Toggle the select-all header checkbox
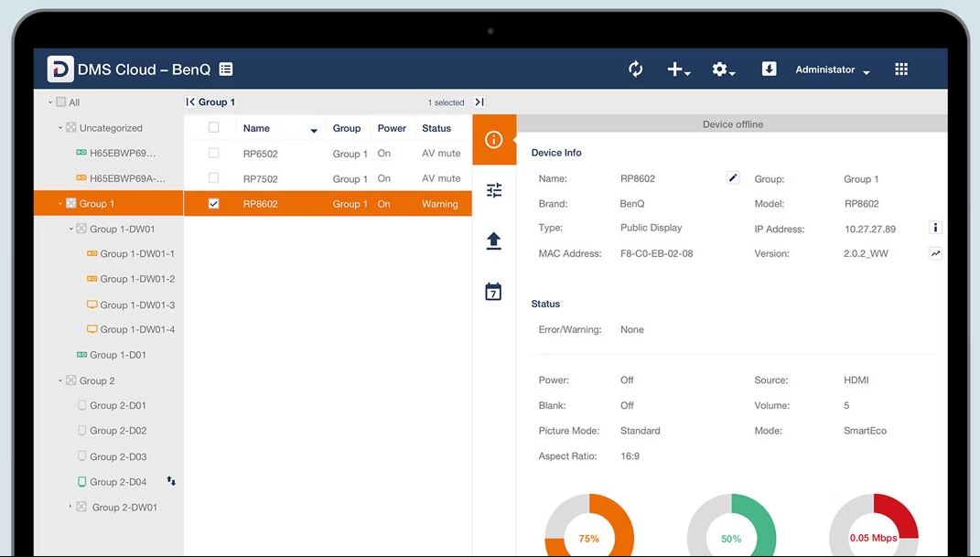 (x=214, y=128)
